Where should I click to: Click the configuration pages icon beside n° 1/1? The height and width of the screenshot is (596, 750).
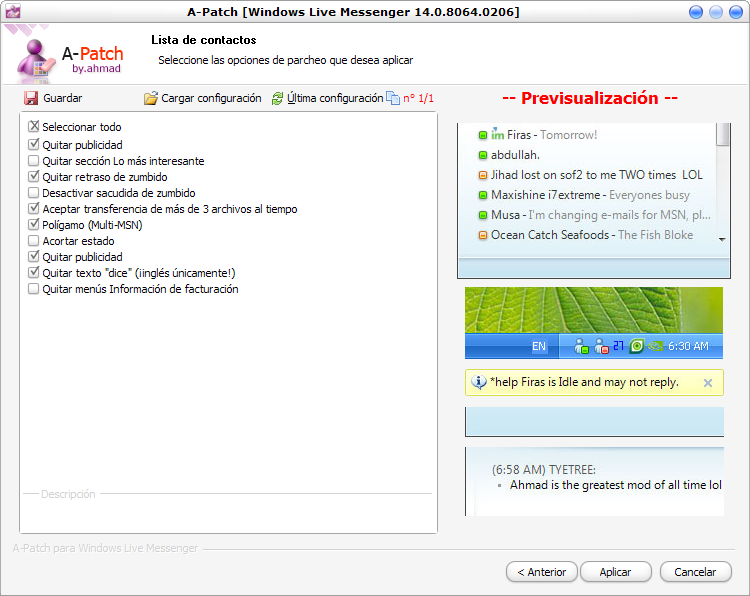pos(393,98)
